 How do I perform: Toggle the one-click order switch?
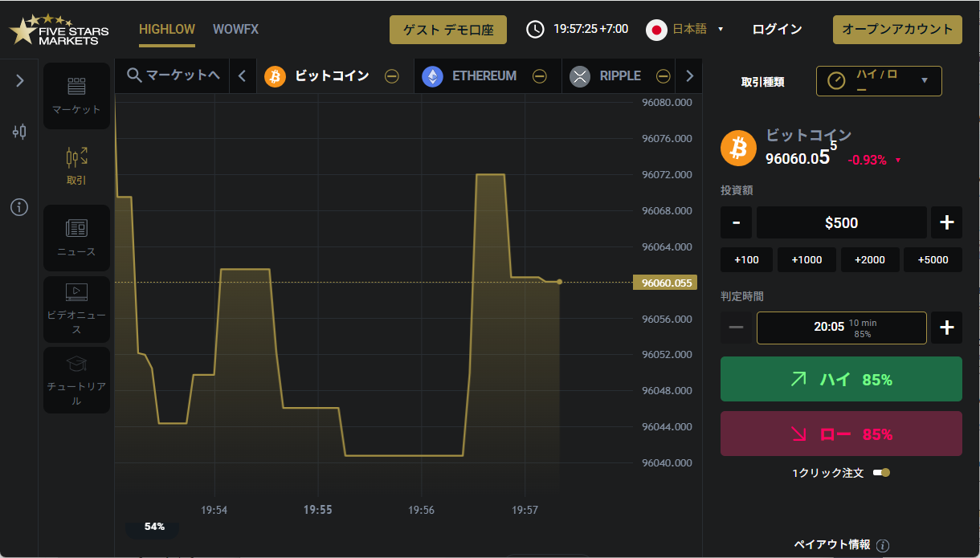tap(881, 473)
